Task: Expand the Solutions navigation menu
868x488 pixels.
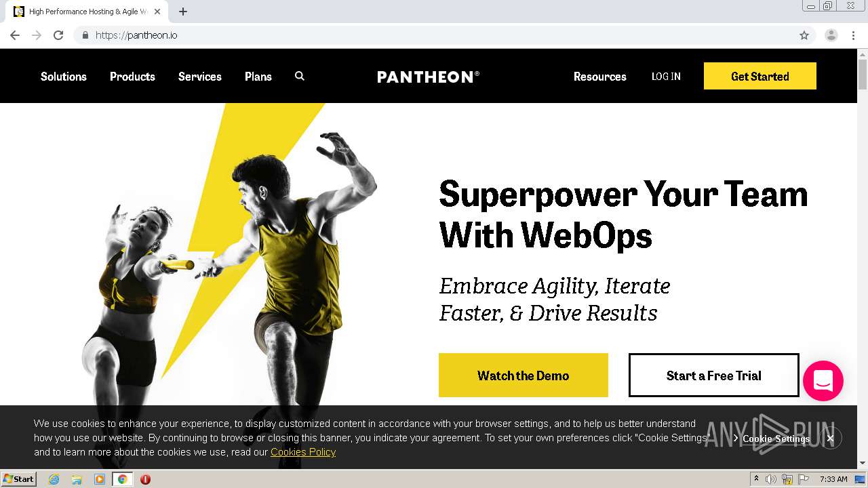Action: click(64, 77)
